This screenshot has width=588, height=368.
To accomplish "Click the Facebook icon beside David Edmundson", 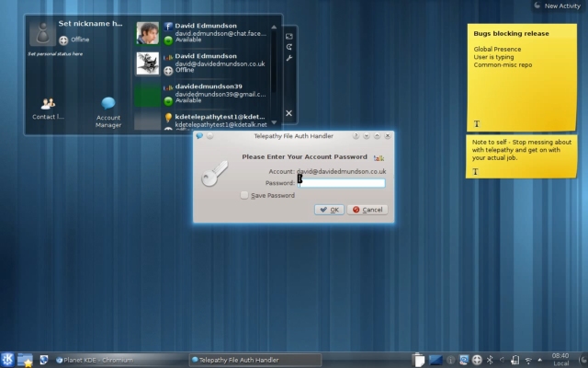I will point(168,27).
